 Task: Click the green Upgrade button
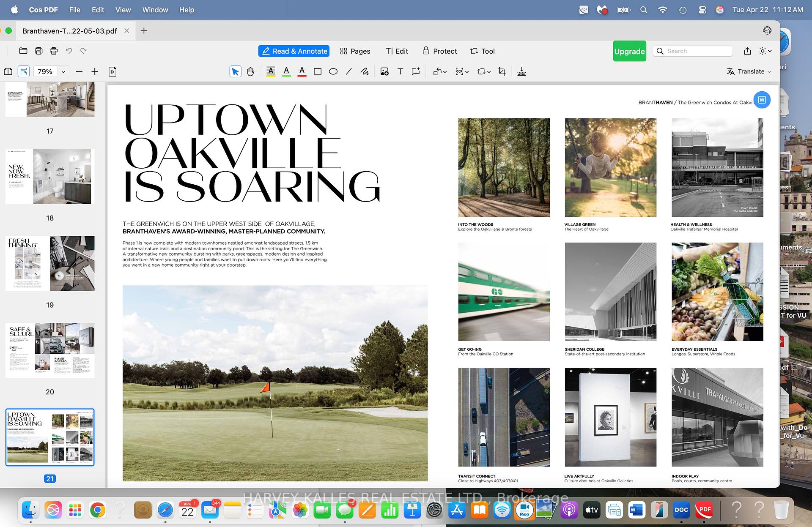click(x=629, y=51)
